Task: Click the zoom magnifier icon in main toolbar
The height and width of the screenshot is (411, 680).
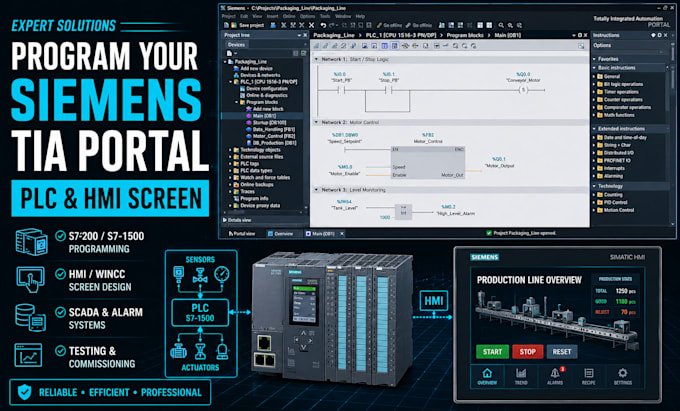Action: (501, 26)
